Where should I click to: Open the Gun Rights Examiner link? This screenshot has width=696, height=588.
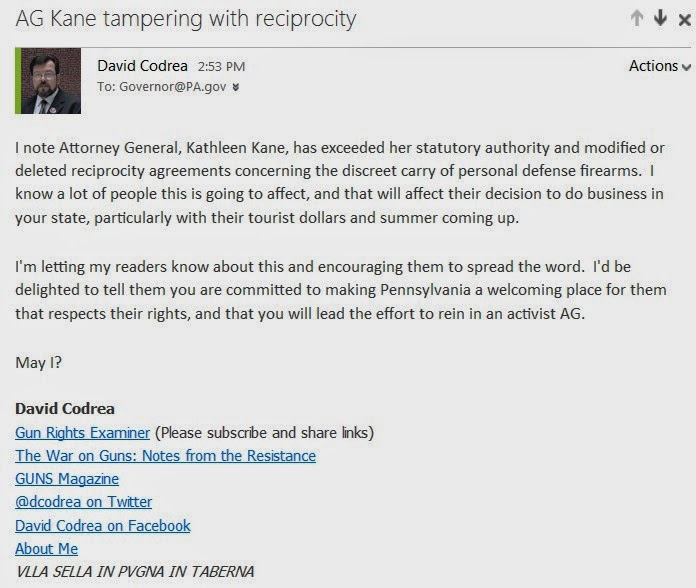tap(83, 433)
